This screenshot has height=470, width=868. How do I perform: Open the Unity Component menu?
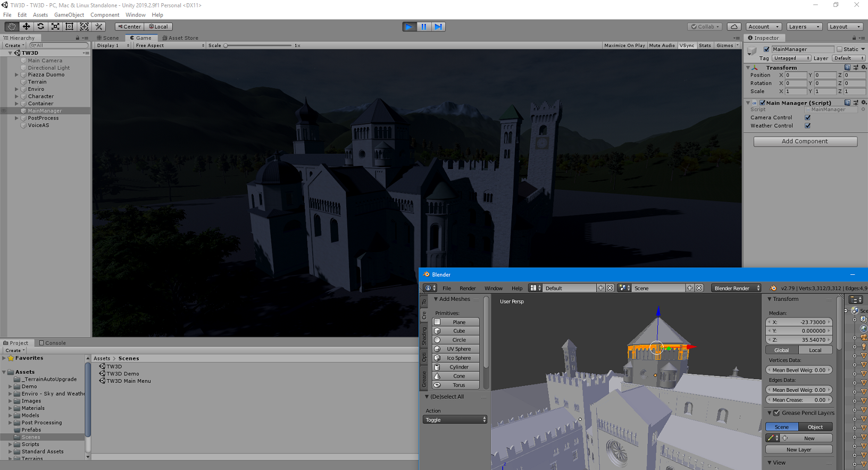(x=105, y=15)
